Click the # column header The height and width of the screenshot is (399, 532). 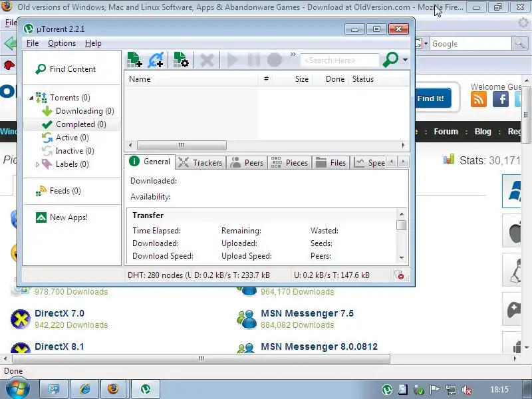click(266, 79)
